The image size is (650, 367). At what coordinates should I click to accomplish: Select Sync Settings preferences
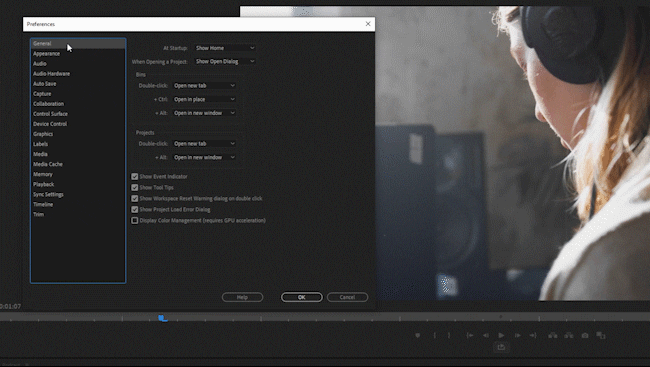tap(78, 194)
